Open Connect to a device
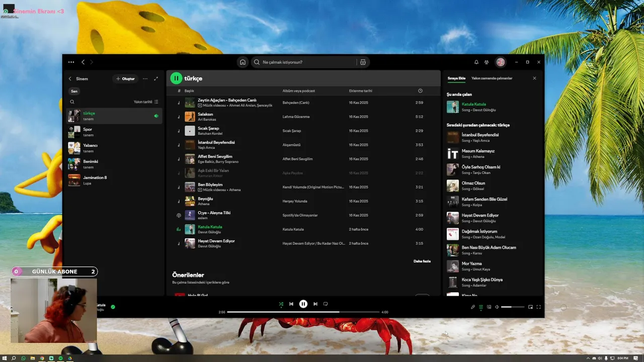 click(489, 307)
